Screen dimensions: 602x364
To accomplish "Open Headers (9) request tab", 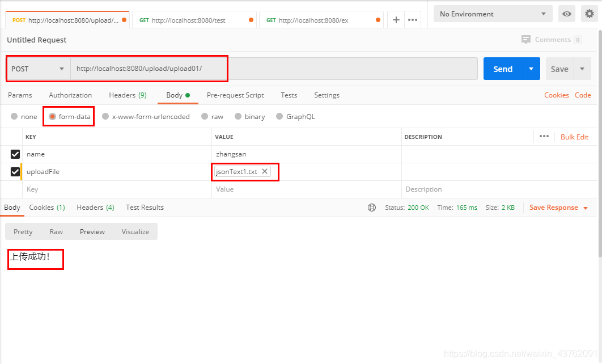I will [128, 95].
